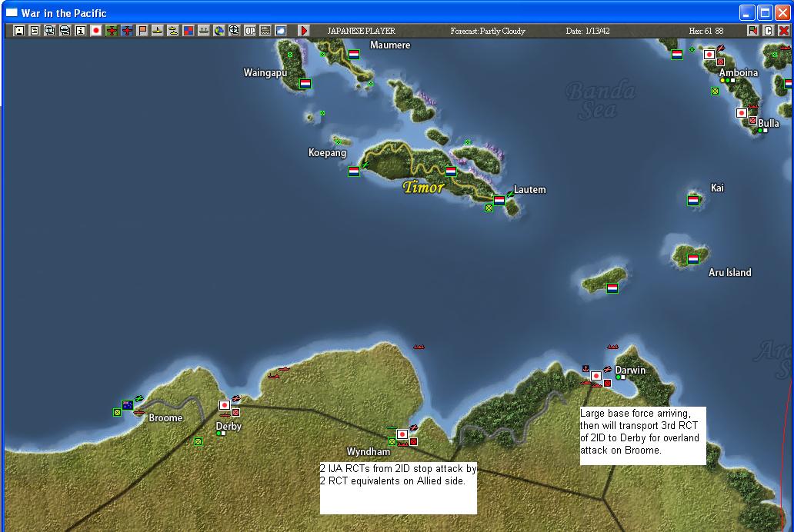794x532 pixels.
Task: Click the 'Timor' island label
Action: click(x=423, y=188)
